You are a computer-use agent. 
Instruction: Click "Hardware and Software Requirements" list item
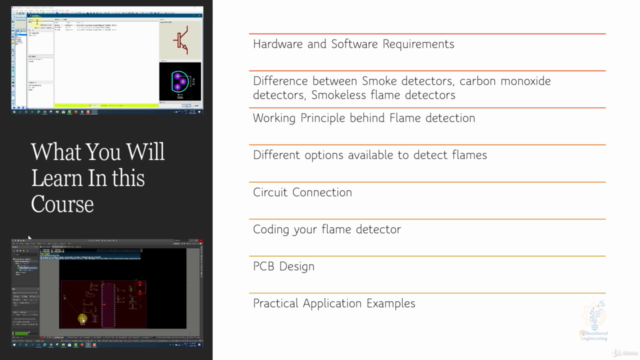[x=353, y=44]
